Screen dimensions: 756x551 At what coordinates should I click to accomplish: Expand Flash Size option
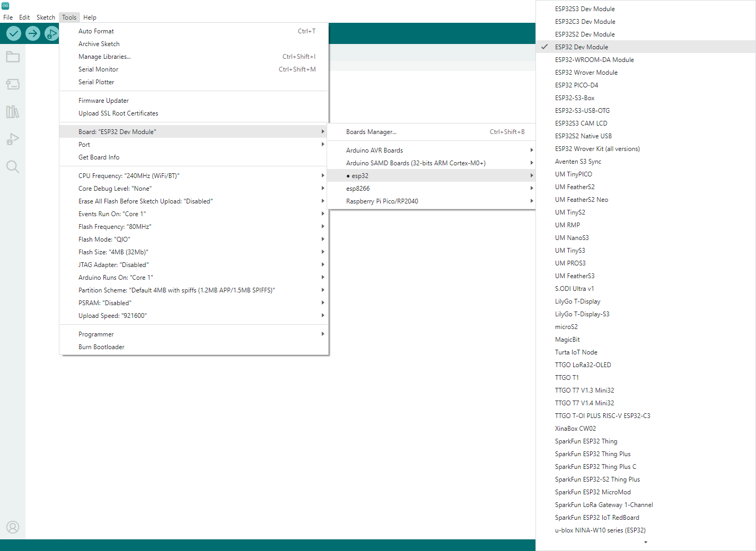(x=194, y=252)
